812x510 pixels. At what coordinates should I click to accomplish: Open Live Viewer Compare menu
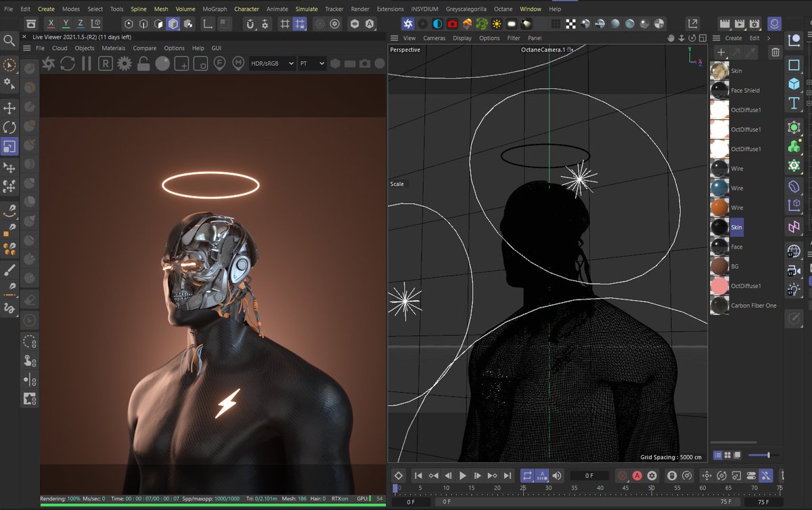click(x=144, y=48)
